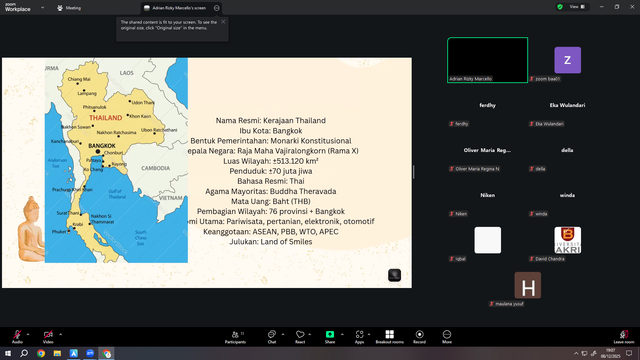Select the Oliver Maria Regina participant tile
The image size is (640, 360).
487,150
